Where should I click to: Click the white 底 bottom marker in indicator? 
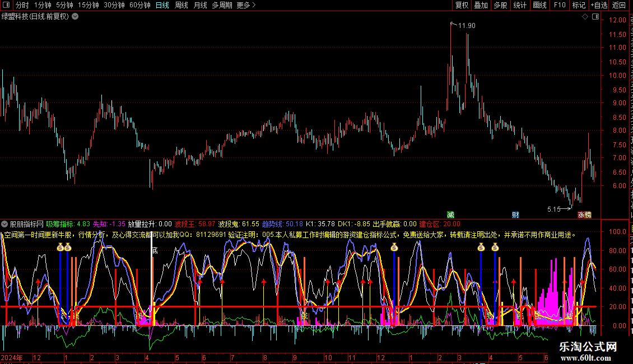pos(155,251)
